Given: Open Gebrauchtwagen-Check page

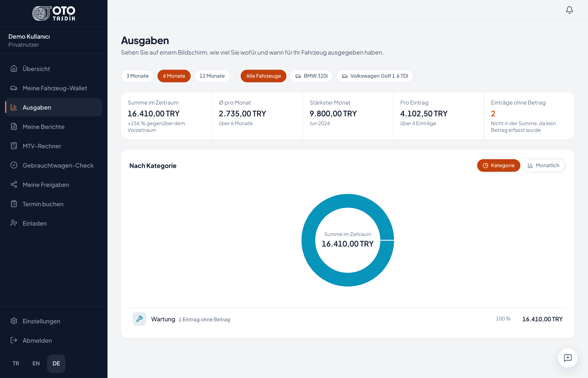Looking at the screenshot, I should coord(54,165).
